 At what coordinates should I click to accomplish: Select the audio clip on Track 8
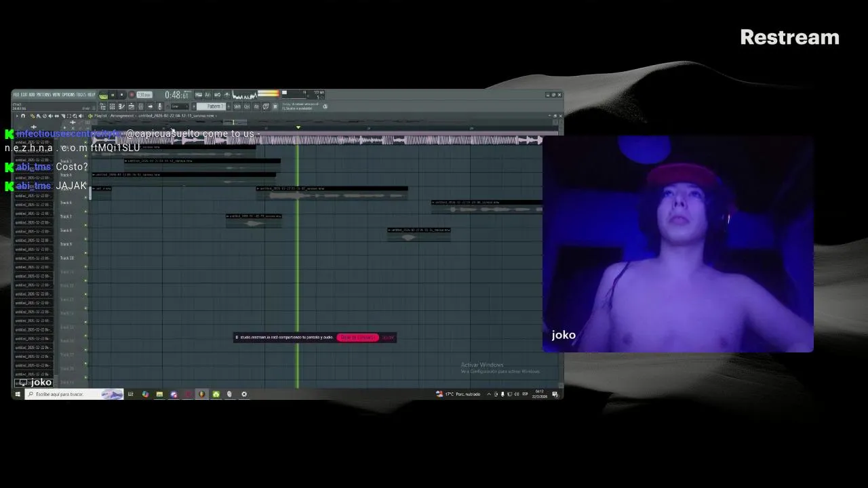tap(419, 234)
